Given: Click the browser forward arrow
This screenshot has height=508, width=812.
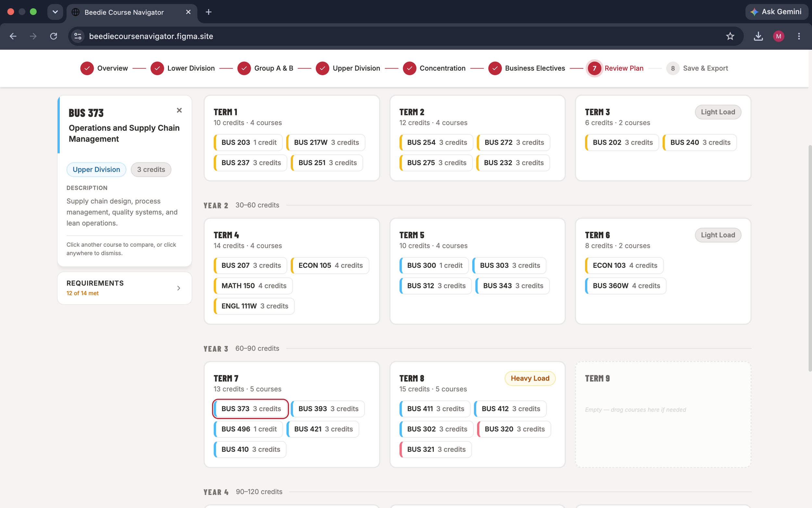Looking at the screenshot, I should [x=33, y=36].
